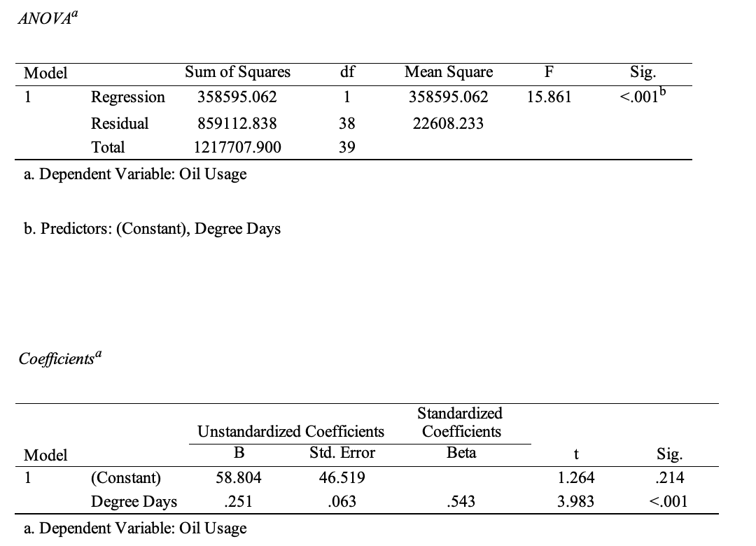756x546 pixels.
Task: Select the Std. Error column header
Action: coord(342,453)
